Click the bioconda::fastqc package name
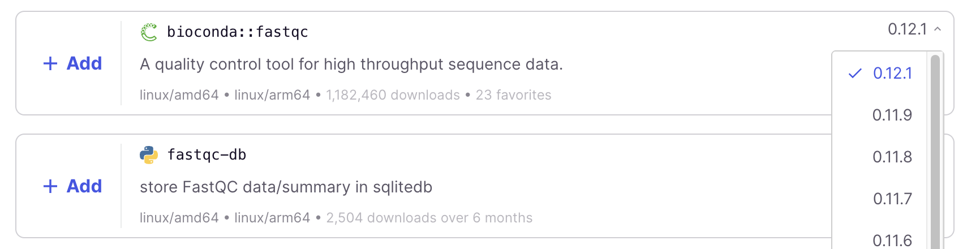Viewport: 980px width, 249px height. coord(238,32)
